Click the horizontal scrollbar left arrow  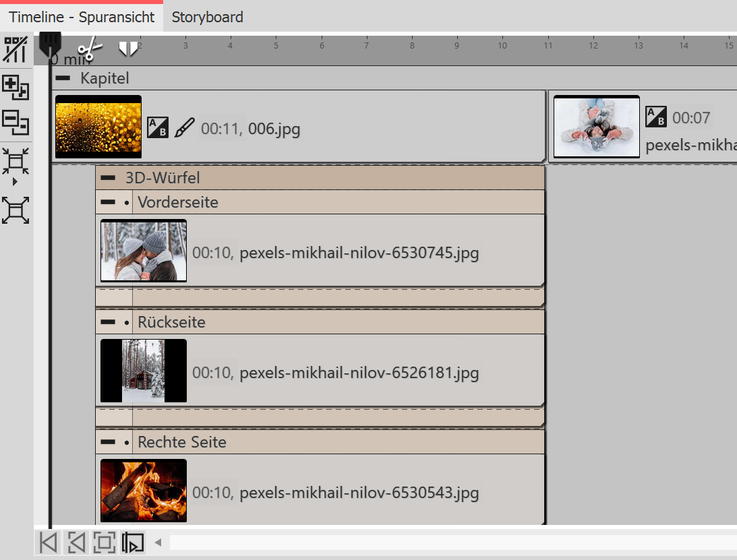[x=158, y=542]
